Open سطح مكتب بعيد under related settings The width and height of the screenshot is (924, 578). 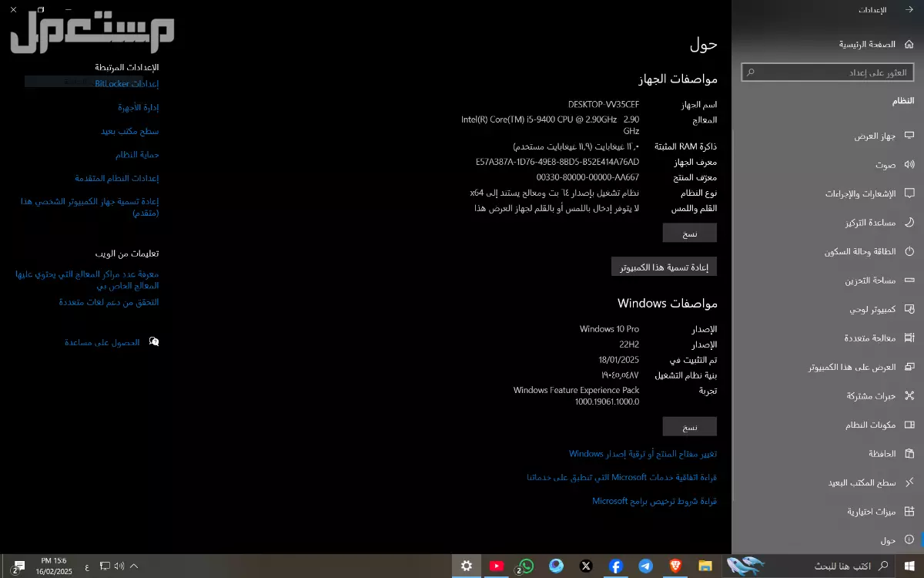(130, 131)
